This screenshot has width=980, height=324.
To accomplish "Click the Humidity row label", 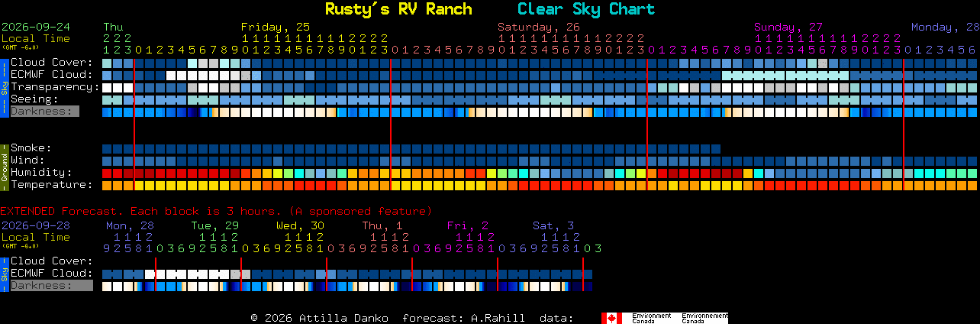I will (x=41, y=172).
